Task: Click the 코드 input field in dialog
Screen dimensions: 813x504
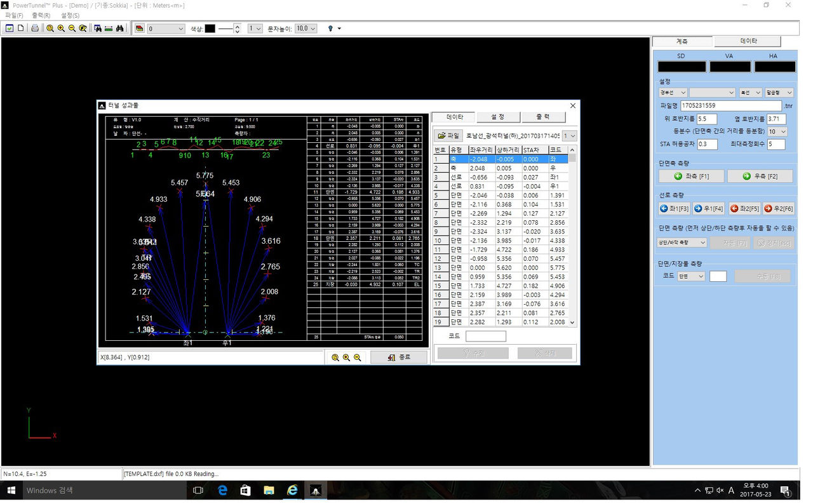Action: pyautogui.click(x=486, y=336)
